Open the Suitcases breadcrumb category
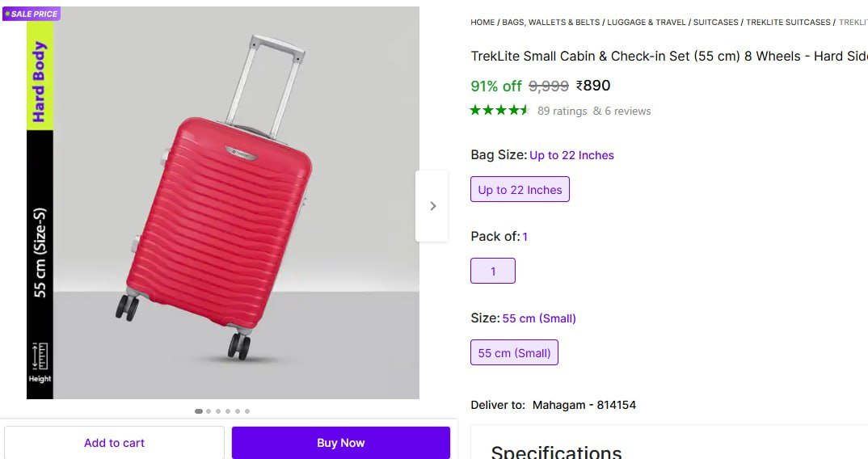The width and height of the screenshot is (868, 459). [716, 23]
